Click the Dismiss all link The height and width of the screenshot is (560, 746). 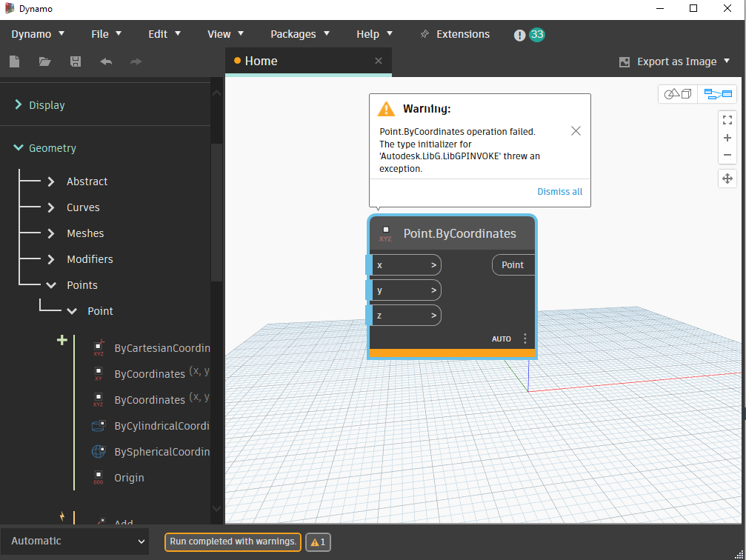point(559,191)
